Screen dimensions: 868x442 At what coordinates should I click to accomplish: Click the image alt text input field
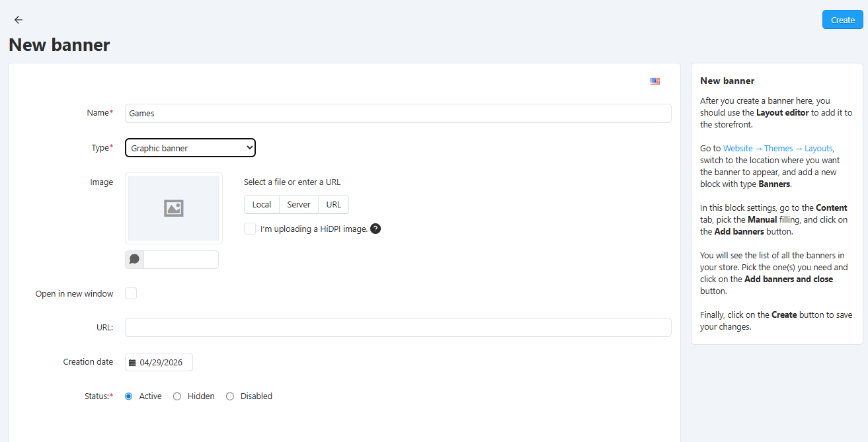click(x=180, y=260)
